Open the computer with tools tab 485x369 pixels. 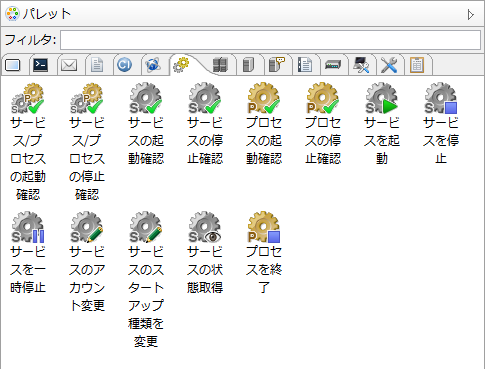tap(361, 65)
